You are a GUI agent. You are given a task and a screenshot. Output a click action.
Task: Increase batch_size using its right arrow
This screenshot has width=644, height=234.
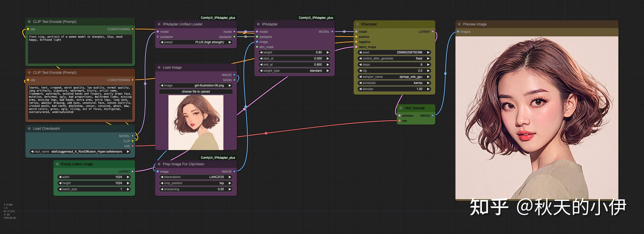[128, 189]
